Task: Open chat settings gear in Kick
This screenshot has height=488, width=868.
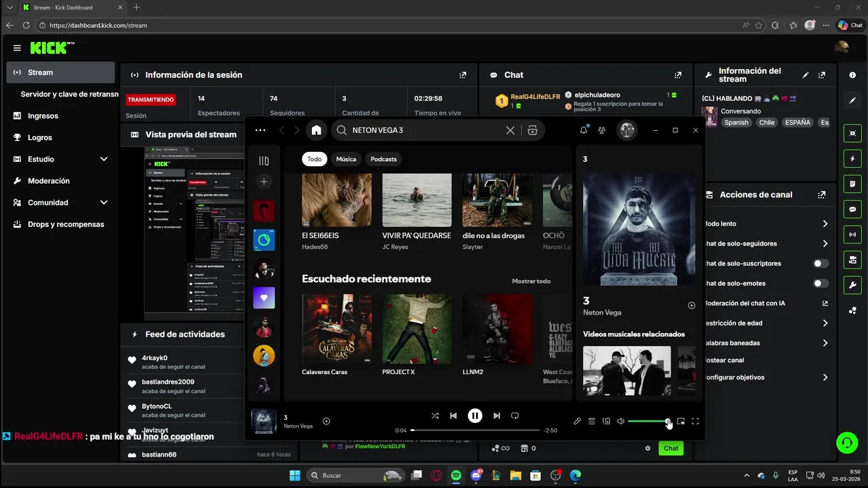Action: pyautogui.click(x=648, y=448)
